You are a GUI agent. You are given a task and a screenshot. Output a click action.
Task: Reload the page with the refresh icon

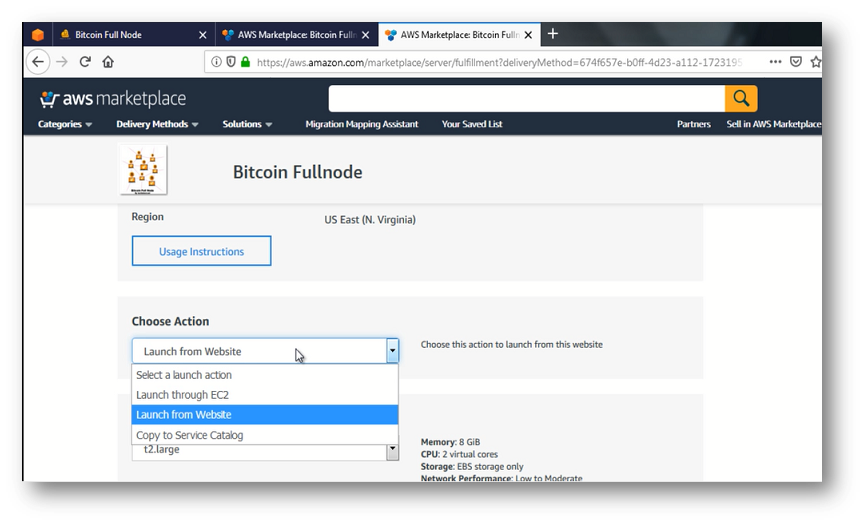[85, 62]
